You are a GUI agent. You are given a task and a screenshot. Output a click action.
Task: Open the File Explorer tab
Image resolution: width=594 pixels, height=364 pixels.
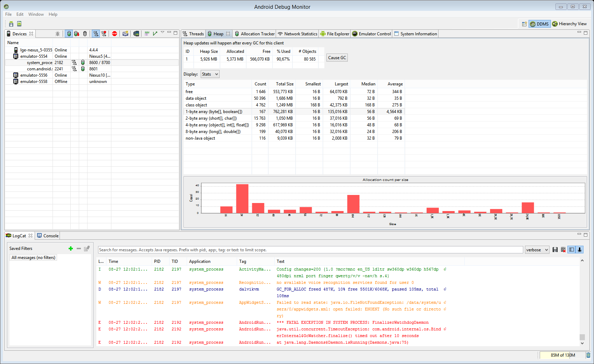(335, 34)
